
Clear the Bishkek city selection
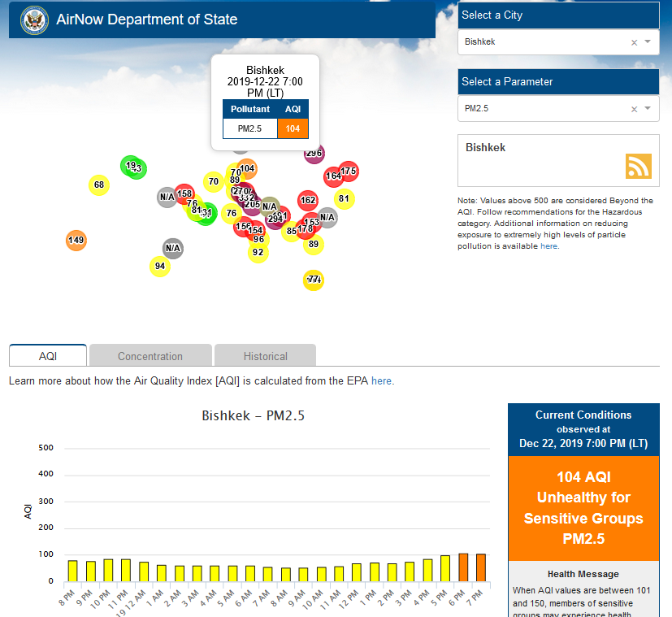634,42
